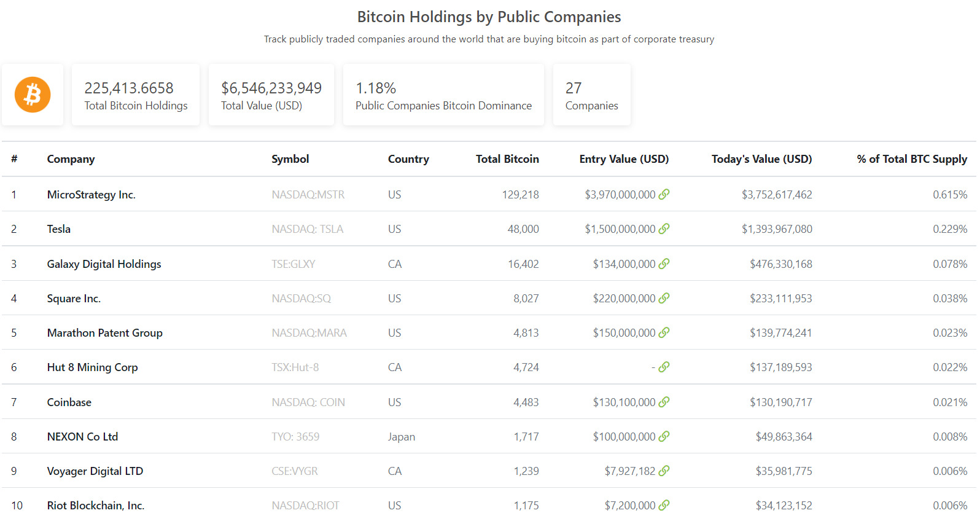The height and width of the screenshot is (521, 980).
Task: Click the $49,863,364 today's value cell
Action: coord(784,437)
